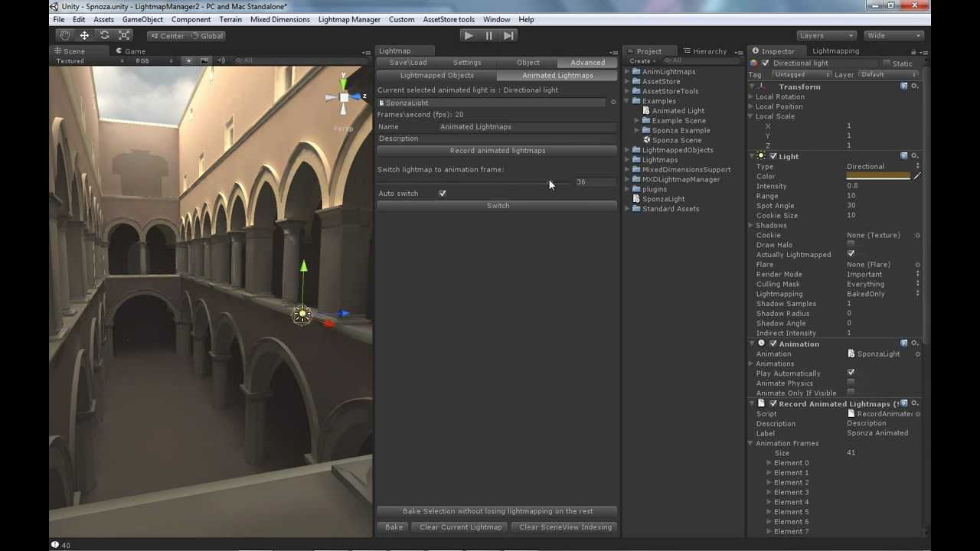Toggle the Scene view audio speaker icon
This screenshot has width=980, height=551.
[221, 60]
